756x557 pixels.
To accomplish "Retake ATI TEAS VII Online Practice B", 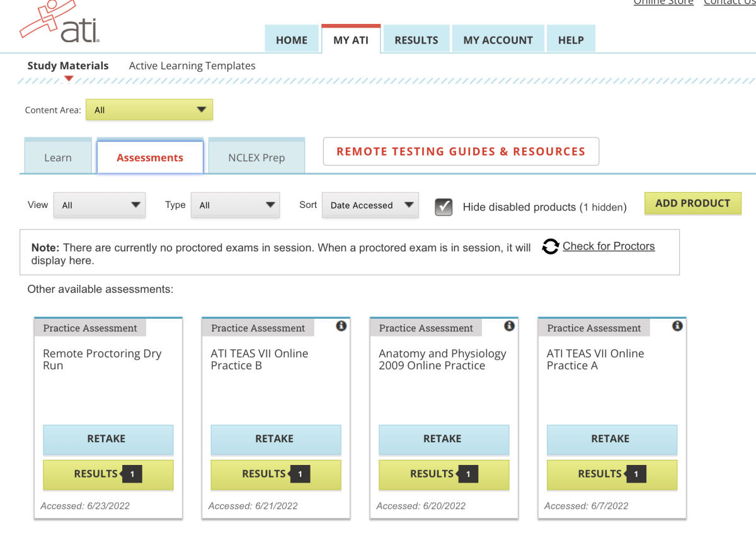I will 276,439.
